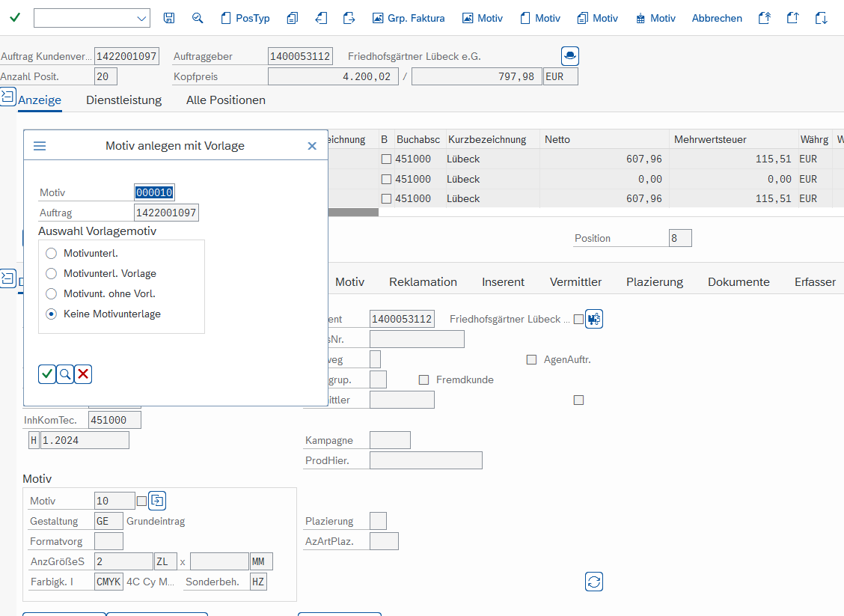Image resolution: width=844 pixels, height=616 pixels.
Task: Click the Kampagne input field
Action: [x=391, y=440]
